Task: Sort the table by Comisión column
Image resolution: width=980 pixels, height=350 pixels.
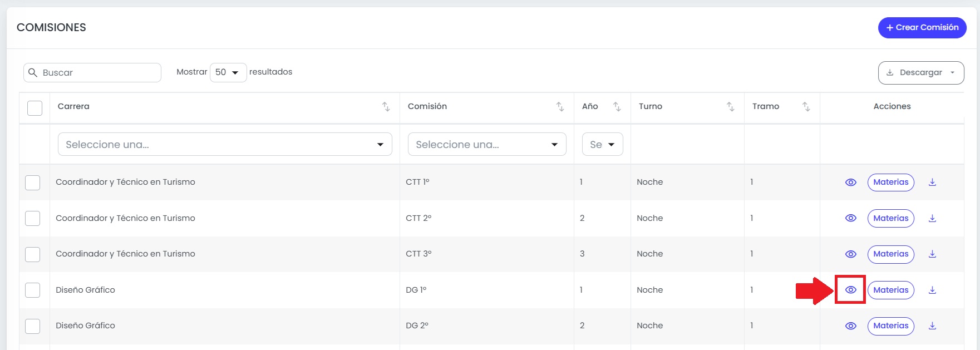Action: 560,107
